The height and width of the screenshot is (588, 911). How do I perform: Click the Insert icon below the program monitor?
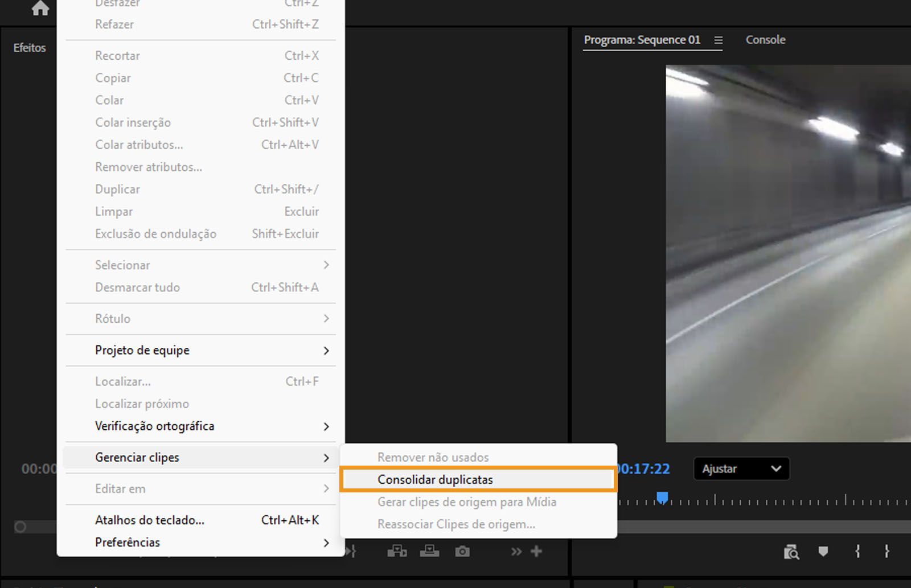click(x=397, y=551)
